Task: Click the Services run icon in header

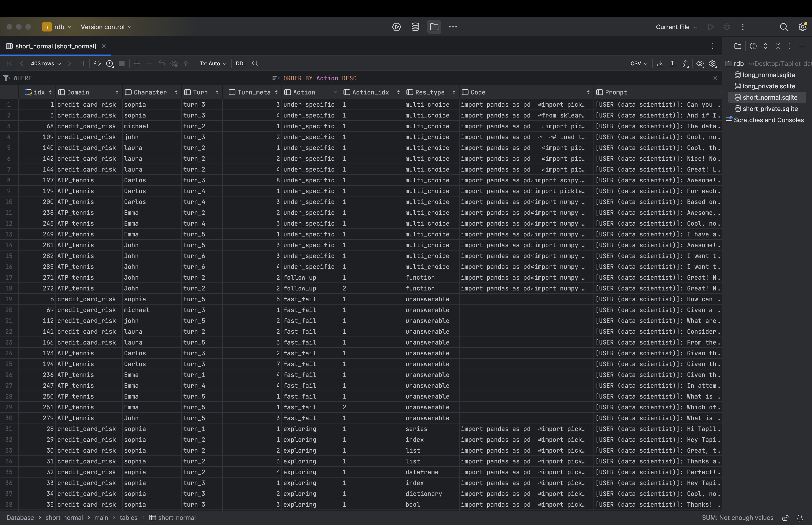Action: tap(396, 27)
